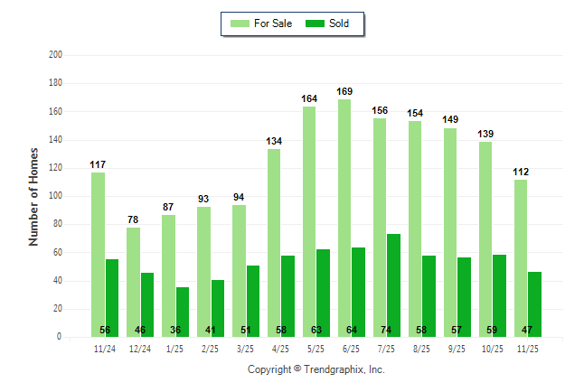Click the 8/25 x-axis month label
This screenshot has height=392, width=584.
pos(422,348)
